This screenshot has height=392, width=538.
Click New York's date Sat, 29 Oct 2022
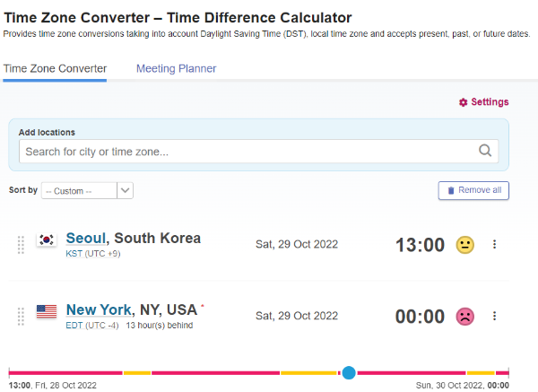(x=297, y=316)
